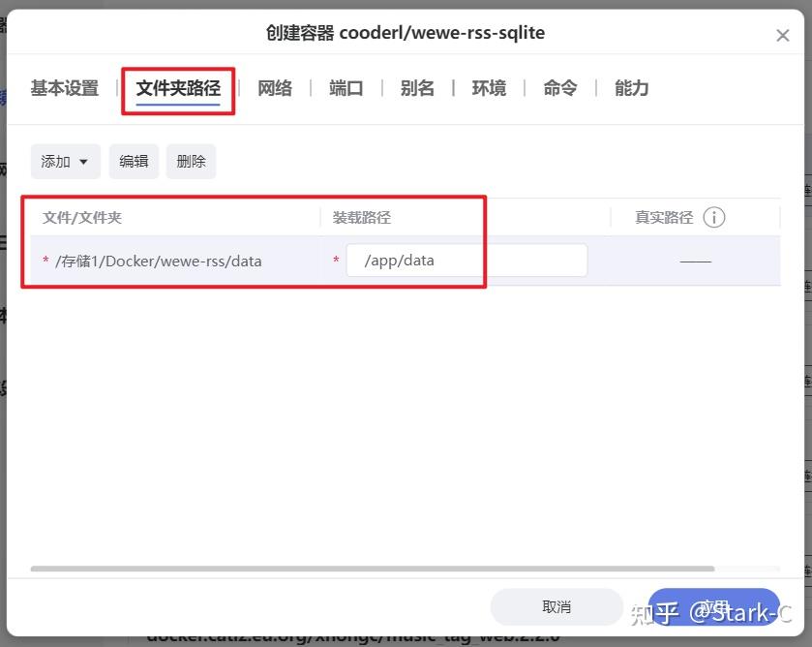Click the 文件/文件夹 column header
The image size is (812, 647).
tap(81, 217)
